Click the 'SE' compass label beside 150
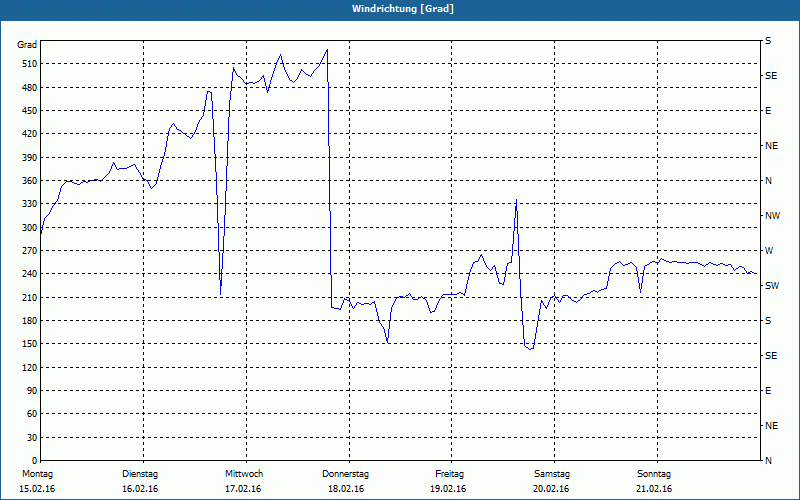This screenshot has height=500, width=800. point(771,356)
